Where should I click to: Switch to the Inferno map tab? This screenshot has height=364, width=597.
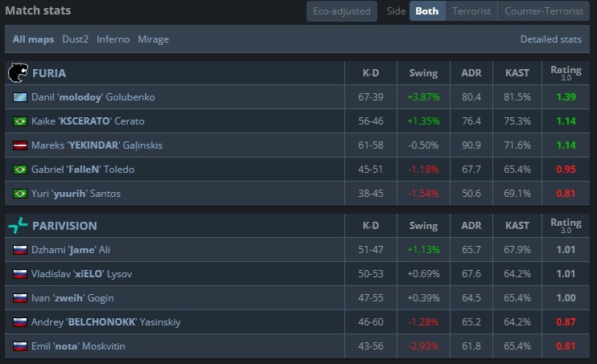[x=113, y=39]
